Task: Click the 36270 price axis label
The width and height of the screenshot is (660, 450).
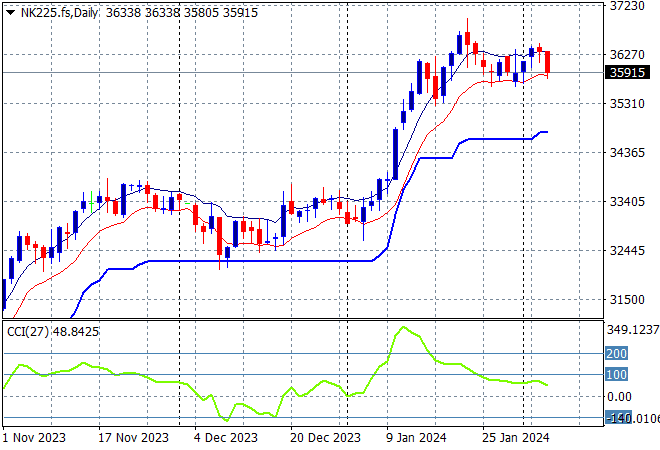Action: (x=629, y=55)
